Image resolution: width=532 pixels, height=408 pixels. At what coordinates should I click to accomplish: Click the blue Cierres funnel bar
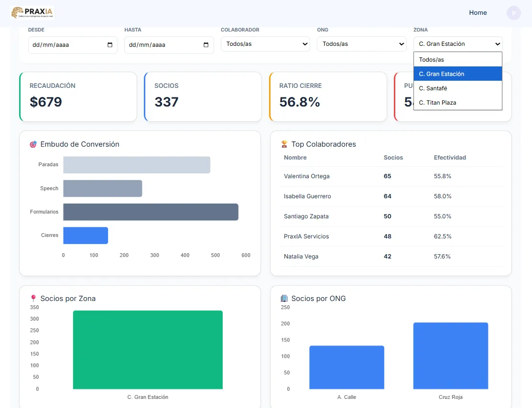point(86,236)
